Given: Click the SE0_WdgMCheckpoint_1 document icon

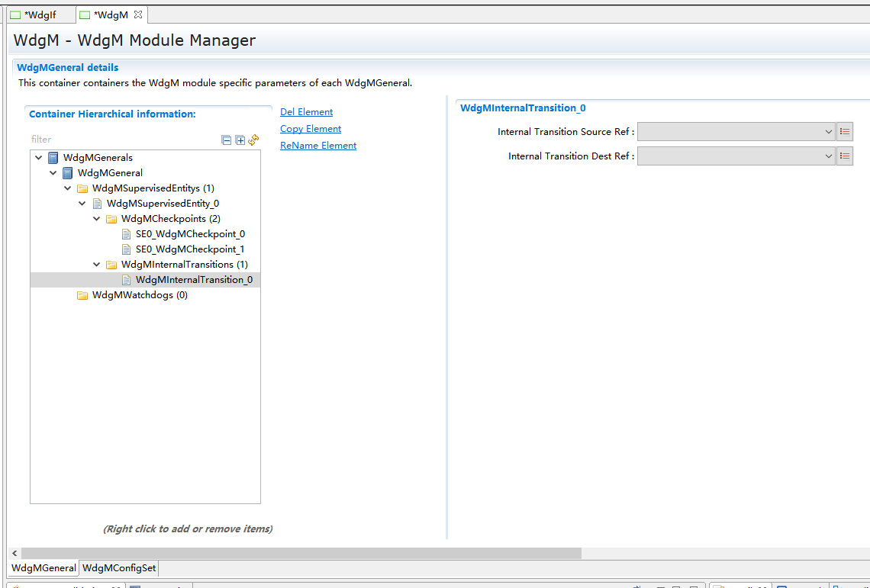Looking at the screenshot, I should (x=126, y=249).
